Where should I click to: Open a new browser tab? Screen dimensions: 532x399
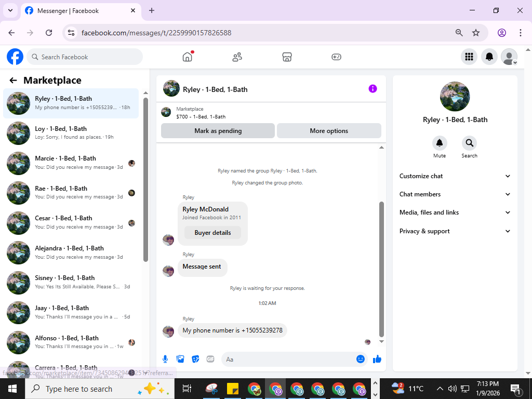pyautogui.click(x=152, y=10)
